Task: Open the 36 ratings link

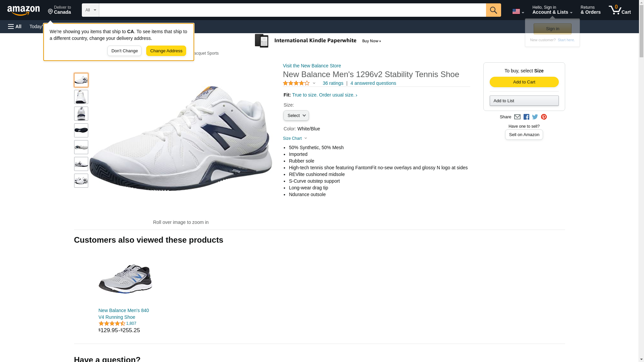Action: [x=333, y=83]
